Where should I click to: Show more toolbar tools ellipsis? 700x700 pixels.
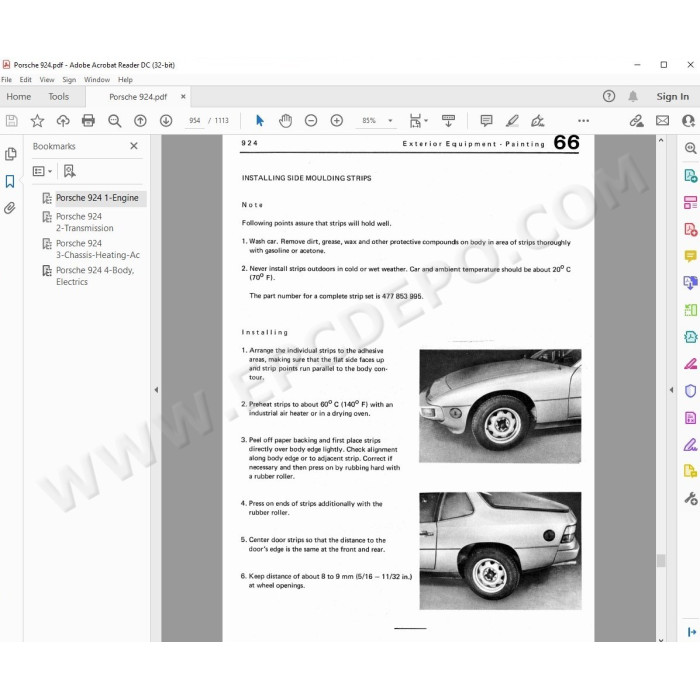[x=583, y=121]
